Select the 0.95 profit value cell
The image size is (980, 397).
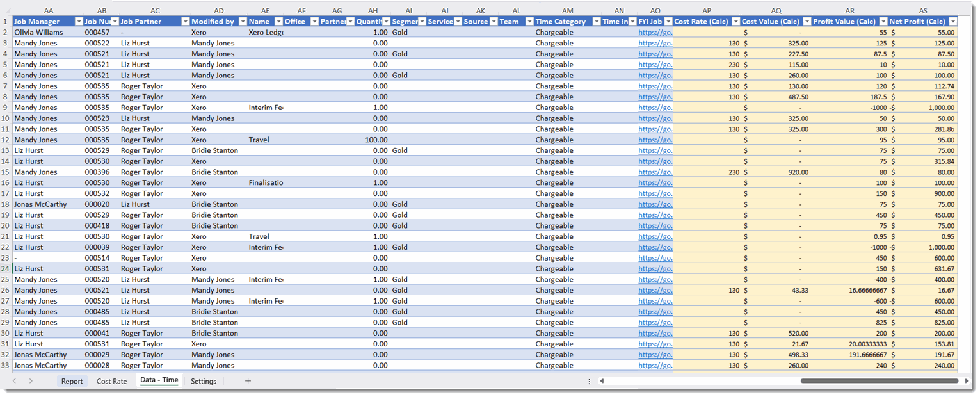[x=849, y=236]
